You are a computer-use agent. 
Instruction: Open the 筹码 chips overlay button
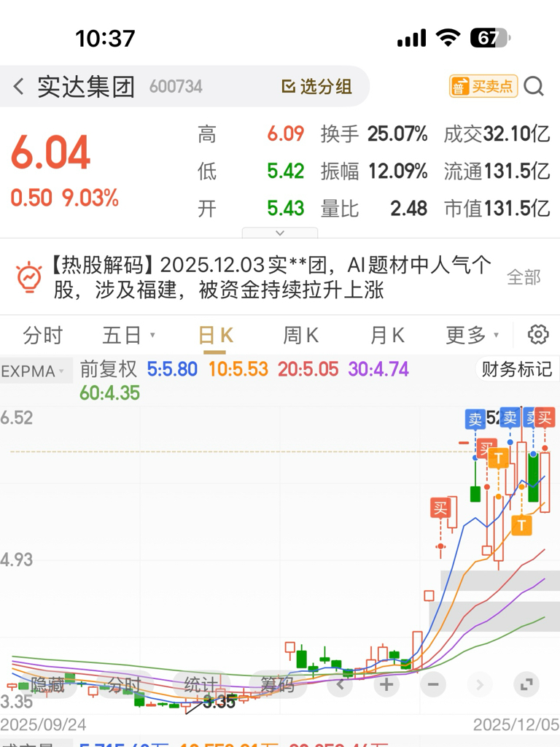(278, 685)
